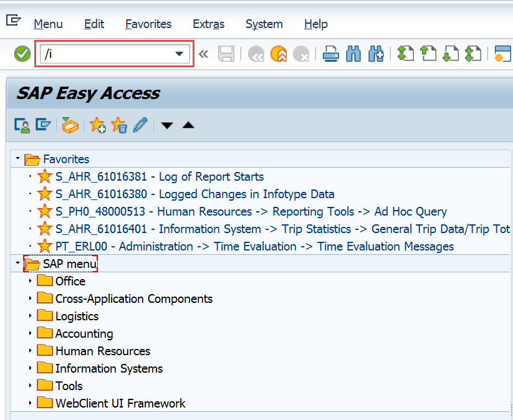This screenshot has height=420, width=513.
Task: Expand the WebClient UI Framework folder
Action: click(30, 403)
